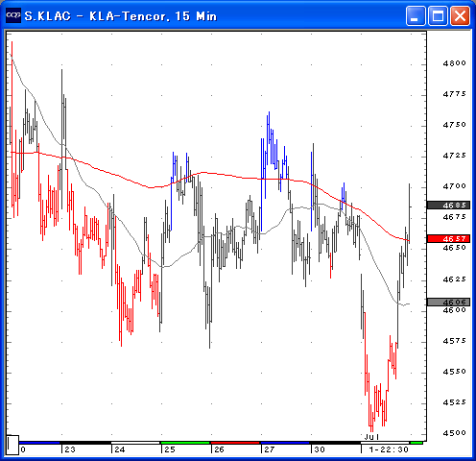
Task: Click the 4500 price scale label
Action: (455, 433)
